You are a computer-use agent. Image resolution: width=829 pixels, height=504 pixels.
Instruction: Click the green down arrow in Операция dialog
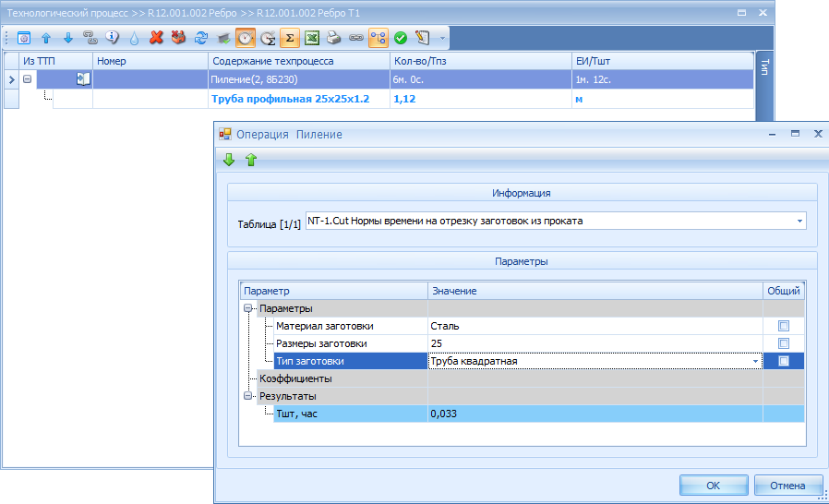click(x=229, y=160)
